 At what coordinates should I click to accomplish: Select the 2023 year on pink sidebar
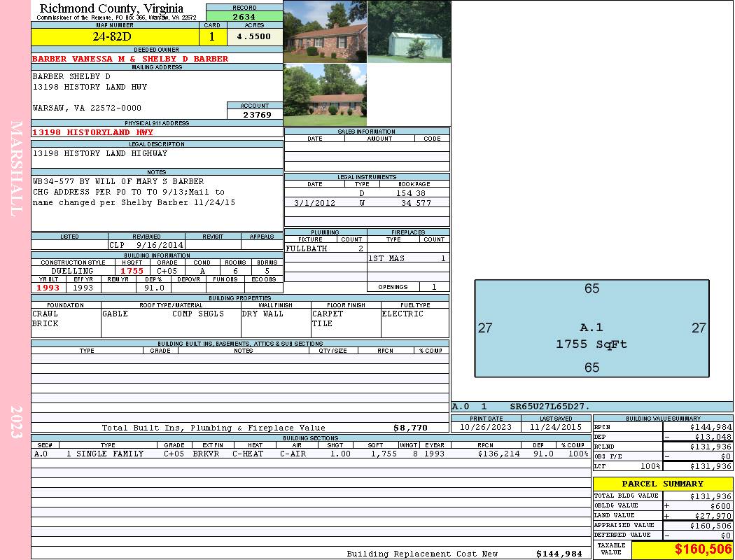[x=16, y=422]
